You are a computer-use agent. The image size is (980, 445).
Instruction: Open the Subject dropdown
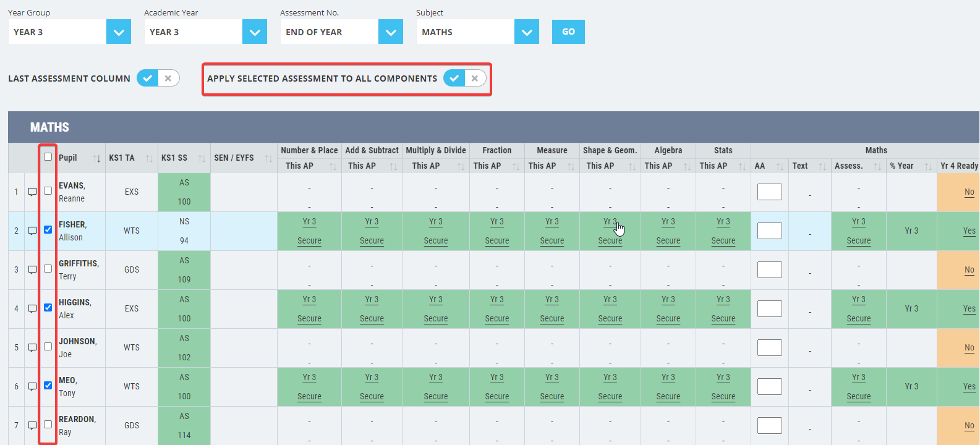click(x=477, y=32)
